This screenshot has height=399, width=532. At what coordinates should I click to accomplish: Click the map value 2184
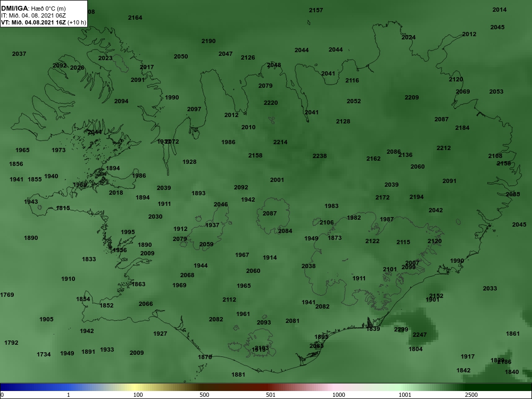(x=462, y=128)
